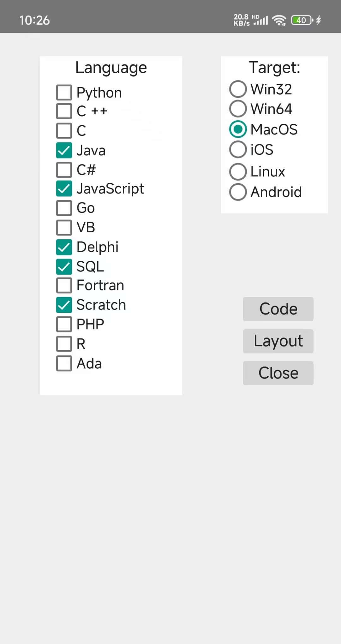341x644 pixels.
Task: Deselect the JavaScript checkbox
Action: 64,188
